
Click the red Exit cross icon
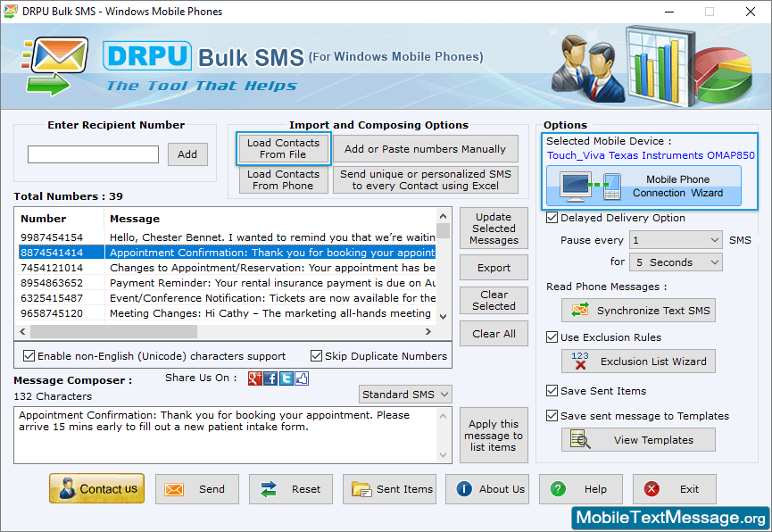tap(652, 489)
